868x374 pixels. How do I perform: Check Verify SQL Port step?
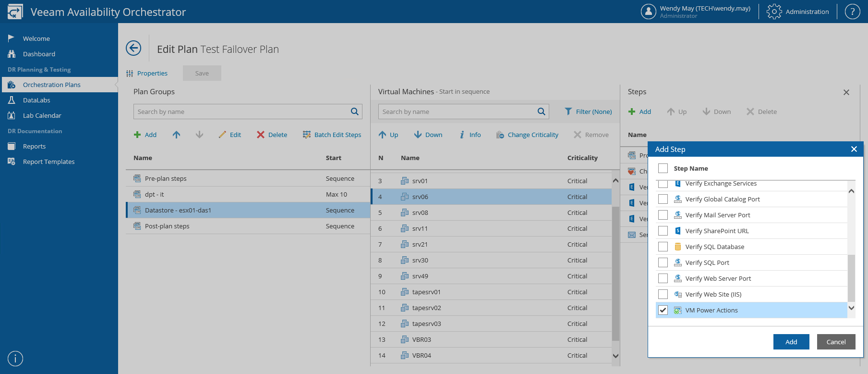point(663,262)
